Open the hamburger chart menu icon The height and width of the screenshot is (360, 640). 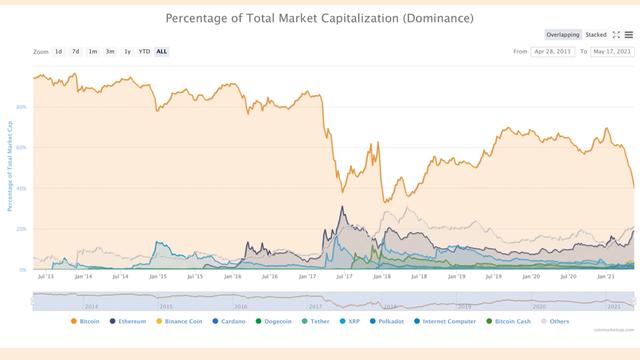[629, 35]
